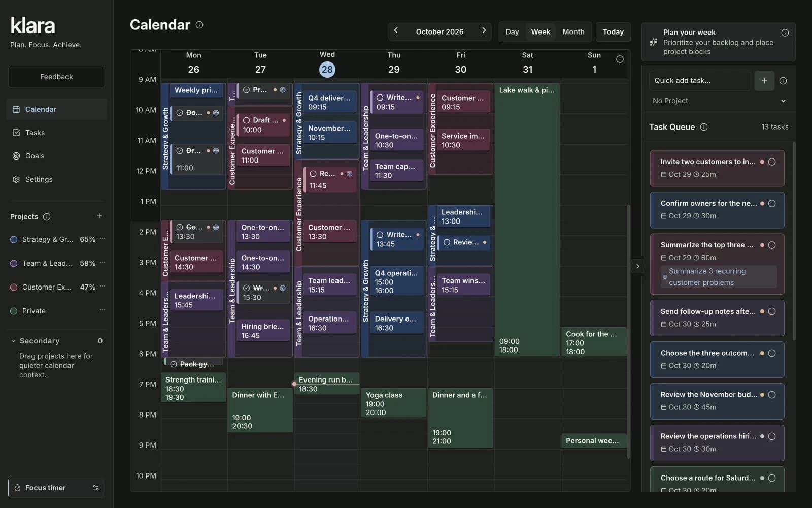Switch to Day view
Screen dimensions: 812x508
(x=512, y=31)
